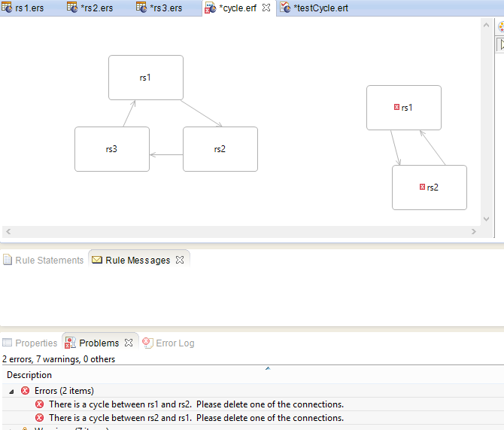This screenshot has height=430, width=504.
Task: Select the rs3 node in the diagram
Action: pos(112,149)
